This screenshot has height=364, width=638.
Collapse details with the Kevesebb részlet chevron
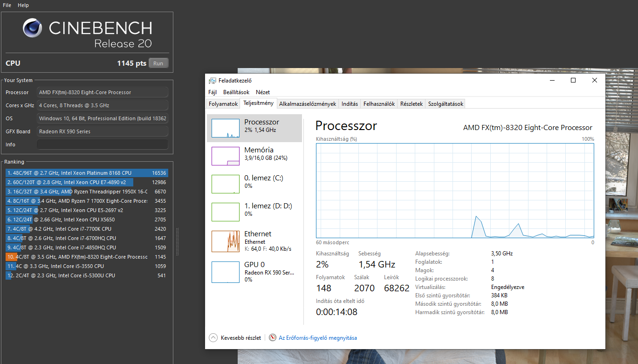(x=213, y=338)
